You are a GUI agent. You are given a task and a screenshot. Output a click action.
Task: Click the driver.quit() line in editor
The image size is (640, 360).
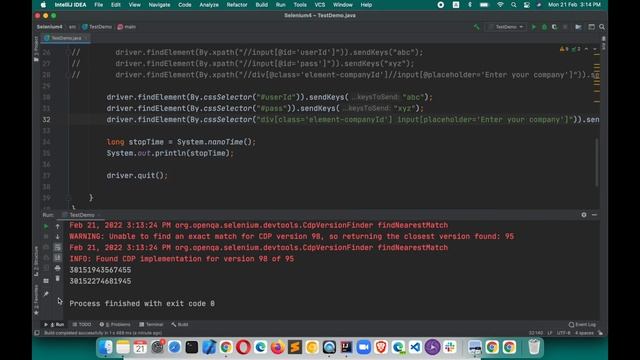coord(137,176)
